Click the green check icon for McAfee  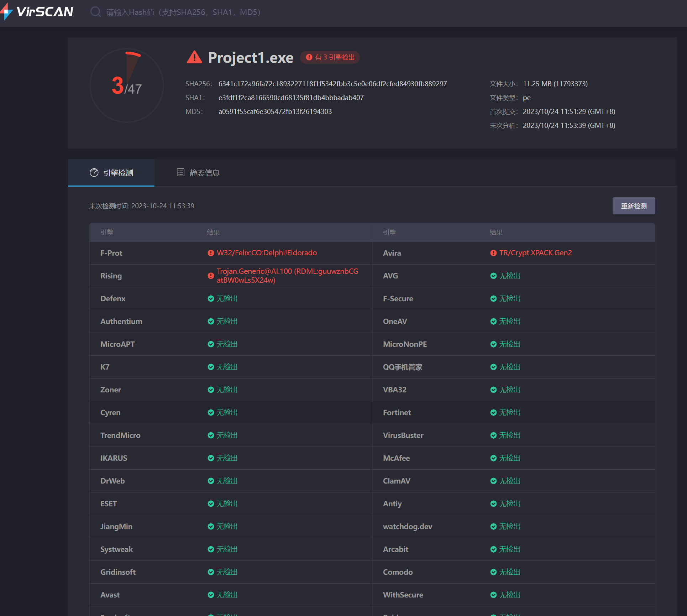coord(493,458)
